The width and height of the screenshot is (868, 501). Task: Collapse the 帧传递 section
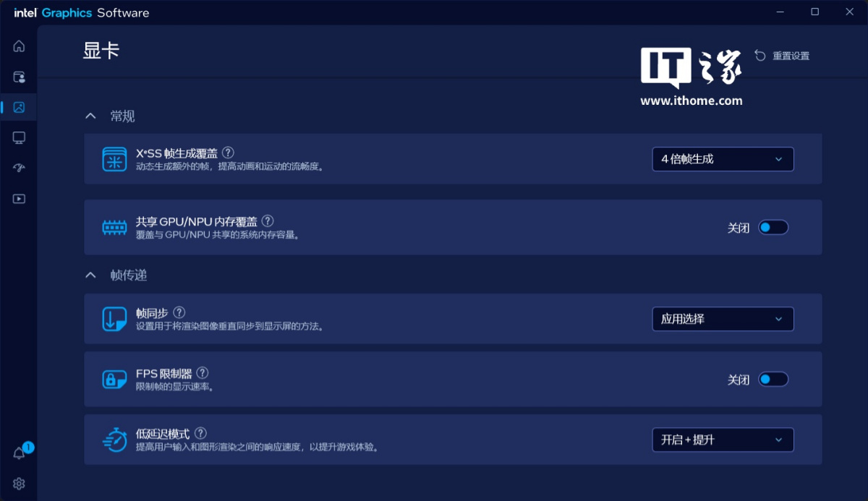click(90, 275)
